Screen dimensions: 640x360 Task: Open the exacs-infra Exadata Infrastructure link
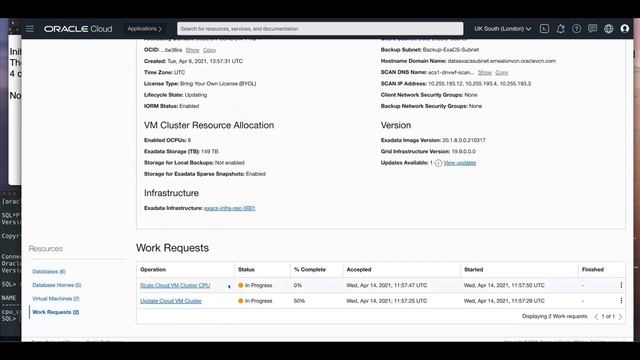230,208
